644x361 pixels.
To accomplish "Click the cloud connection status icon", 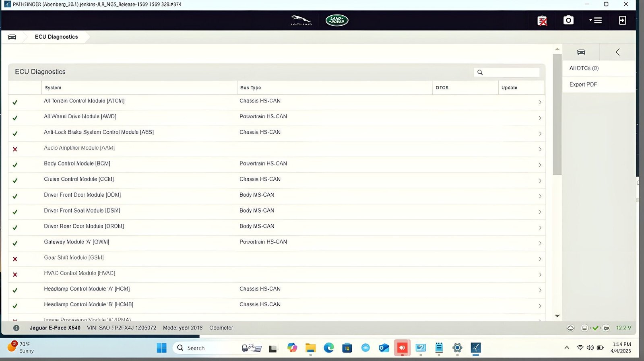I will point(570,328).
